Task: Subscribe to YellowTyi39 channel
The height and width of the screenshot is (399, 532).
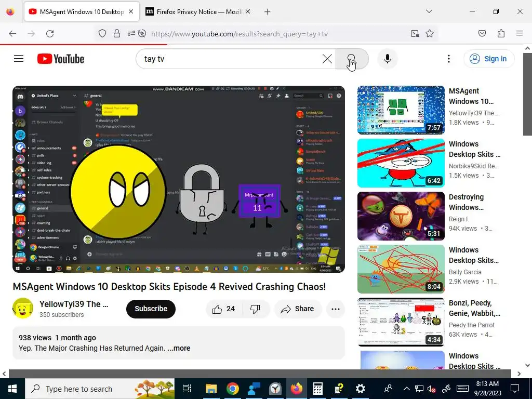Action: [151, 309]
